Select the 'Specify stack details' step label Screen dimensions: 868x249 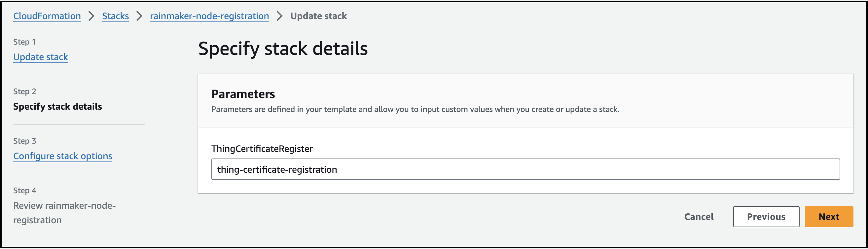(57, 106)
